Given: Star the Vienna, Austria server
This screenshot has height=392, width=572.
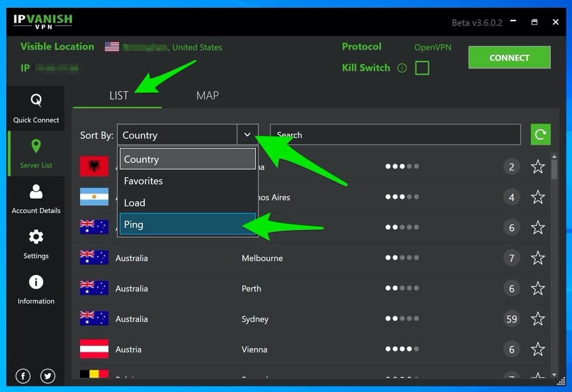Looking at the screenshot, I should [x=538, y=349].
